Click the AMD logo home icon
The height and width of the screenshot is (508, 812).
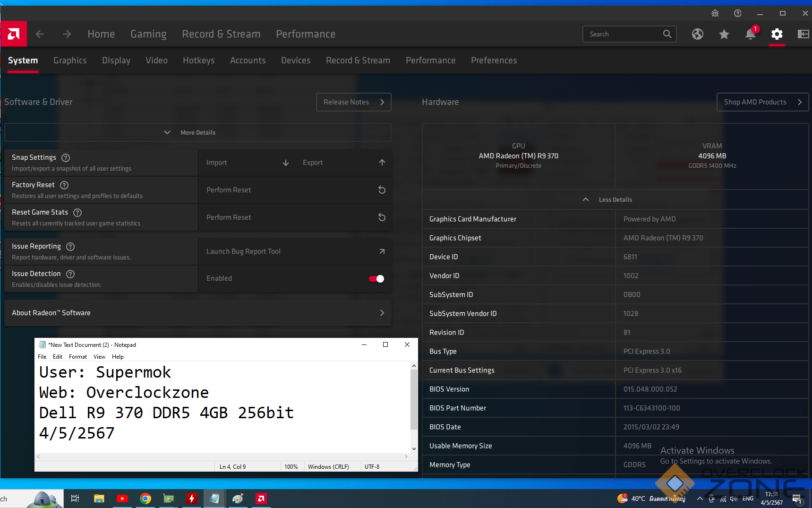click(x=14, y=34)
